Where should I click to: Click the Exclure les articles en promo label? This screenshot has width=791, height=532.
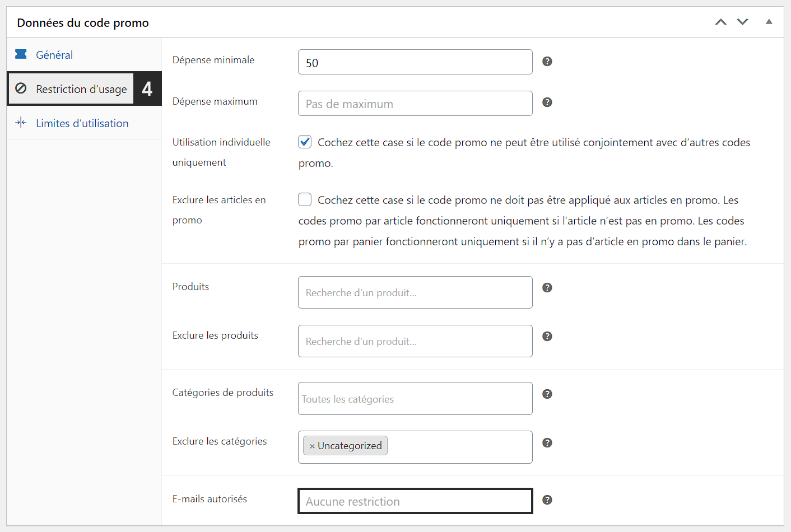[219, 210]
